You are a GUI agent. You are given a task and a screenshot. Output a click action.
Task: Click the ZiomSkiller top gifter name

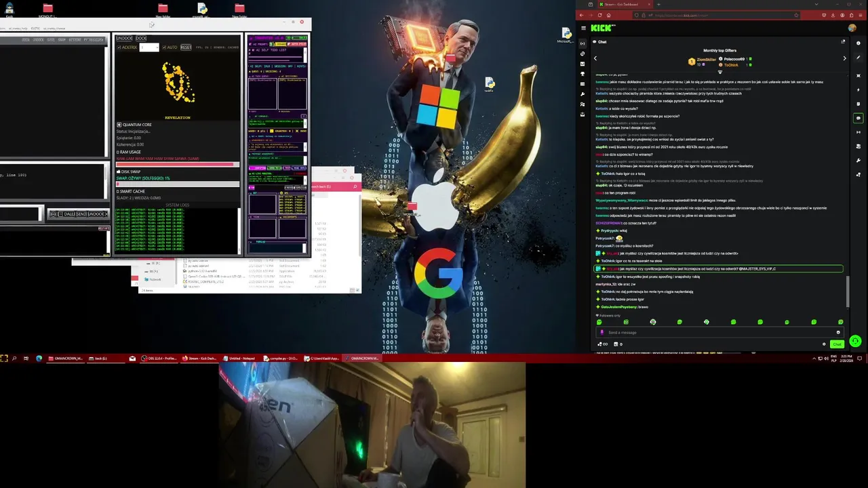pos(707,60)
